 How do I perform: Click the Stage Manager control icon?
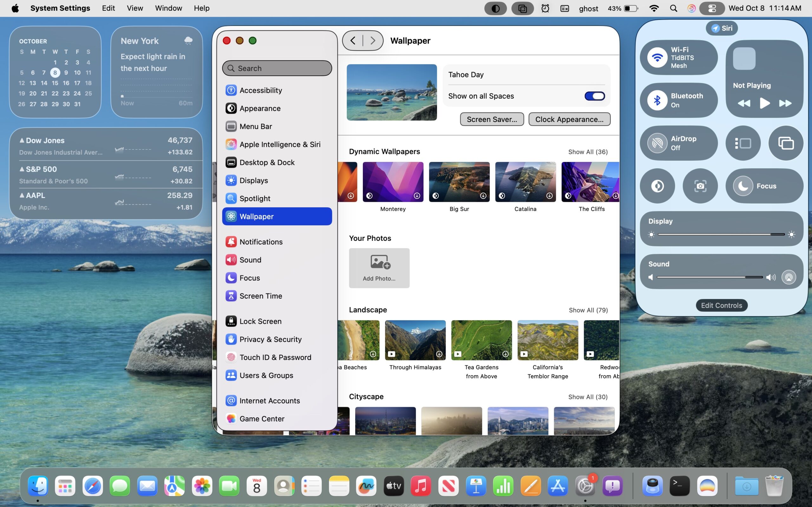click(x=743, y=143)
